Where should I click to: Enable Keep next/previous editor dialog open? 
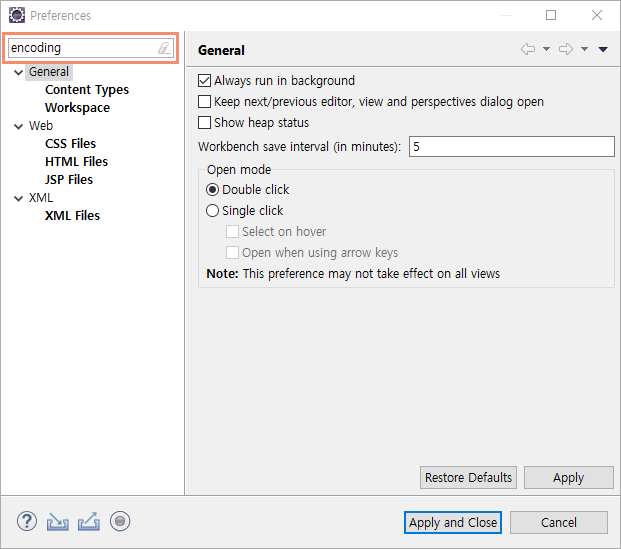point(204,101)
